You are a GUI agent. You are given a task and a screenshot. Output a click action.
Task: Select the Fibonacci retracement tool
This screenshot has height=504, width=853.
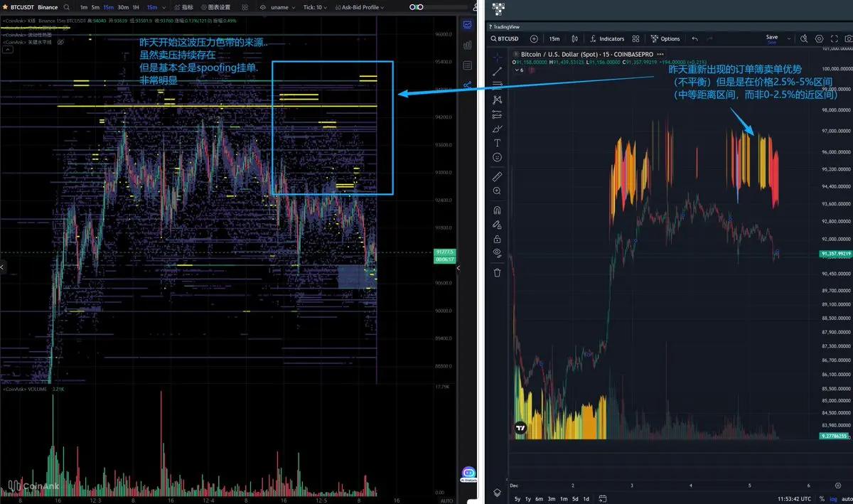click(497, 85)
